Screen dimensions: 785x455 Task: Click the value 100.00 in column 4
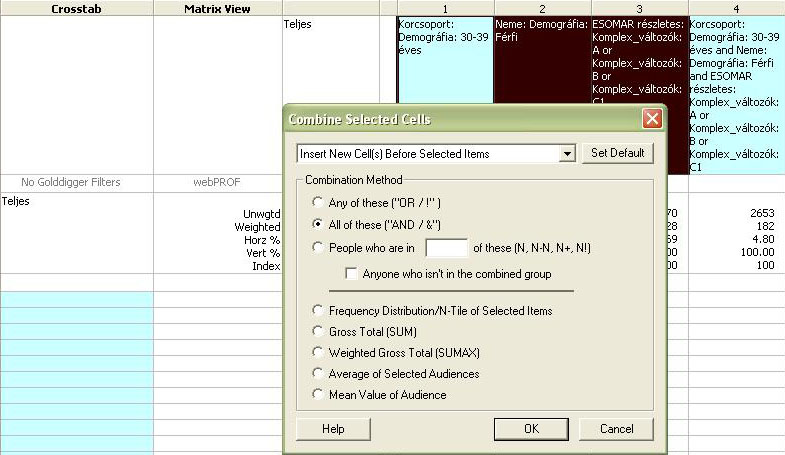[x=757, y=252]
